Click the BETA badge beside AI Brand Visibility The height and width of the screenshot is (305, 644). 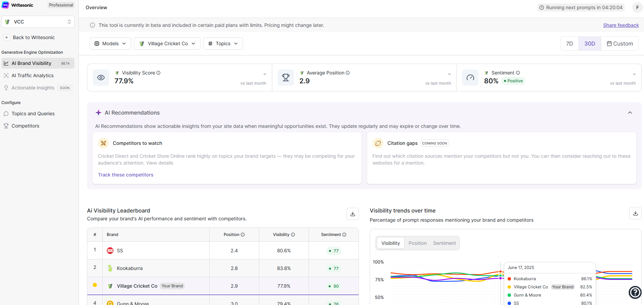(65, 64)
